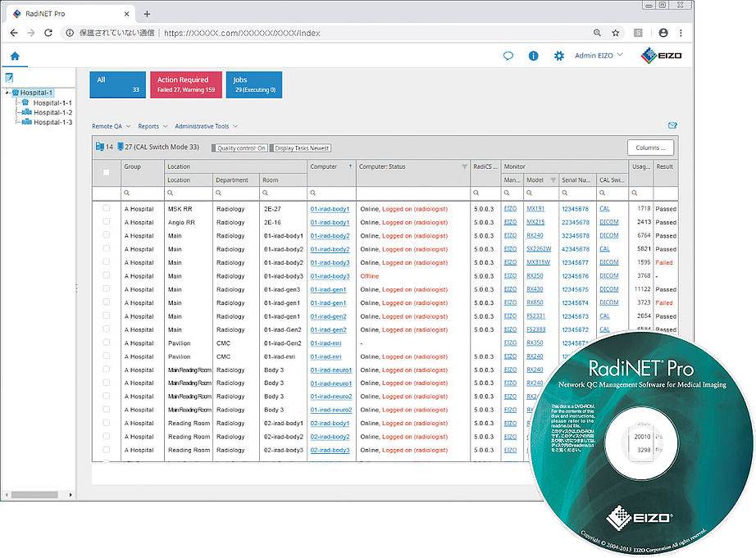Open the Admin EIZO user dropdown
The image size is (756, 558).
point(599,56)
